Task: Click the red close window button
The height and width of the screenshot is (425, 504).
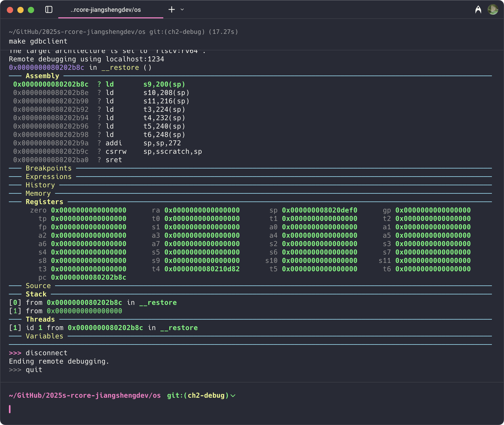Action: 10,10
